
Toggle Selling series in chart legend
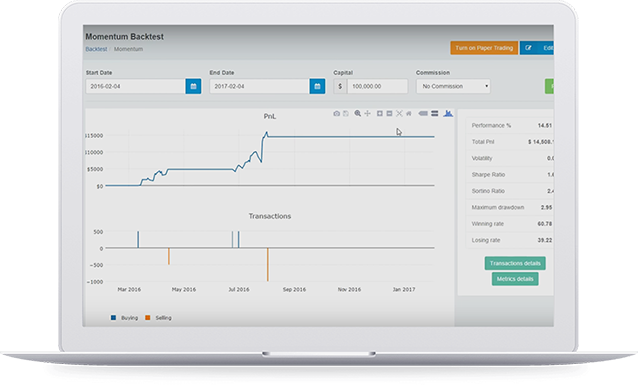click(158, 318)
